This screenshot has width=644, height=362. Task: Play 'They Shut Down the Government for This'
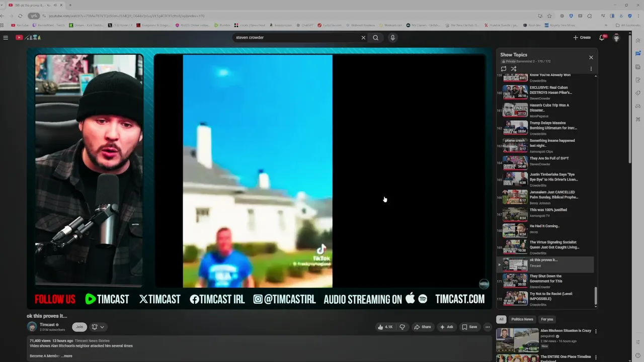click(x=545, y=281)
